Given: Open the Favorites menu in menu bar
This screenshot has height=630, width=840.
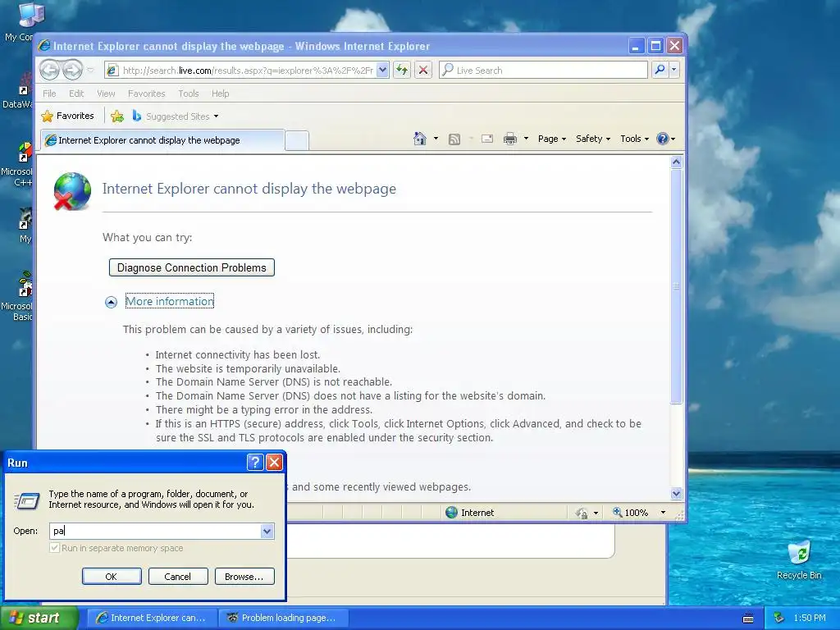Looking at the screenshot, I should [146, 94].
